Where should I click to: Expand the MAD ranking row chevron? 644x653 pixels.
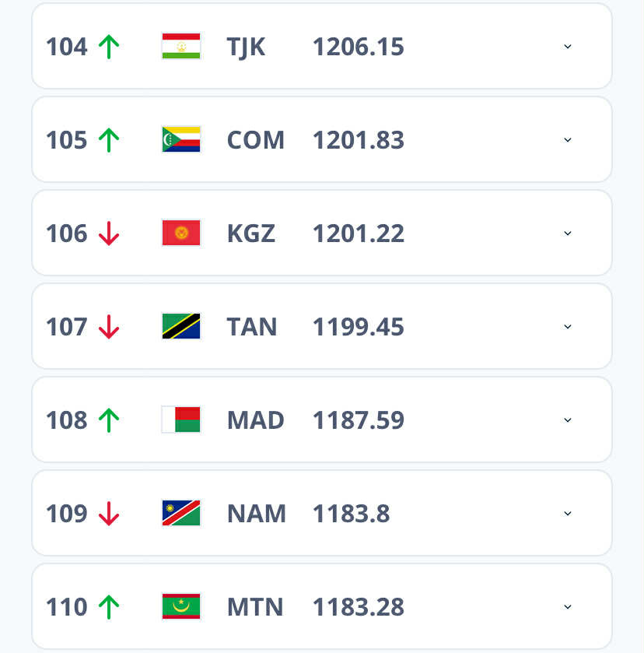568,420
